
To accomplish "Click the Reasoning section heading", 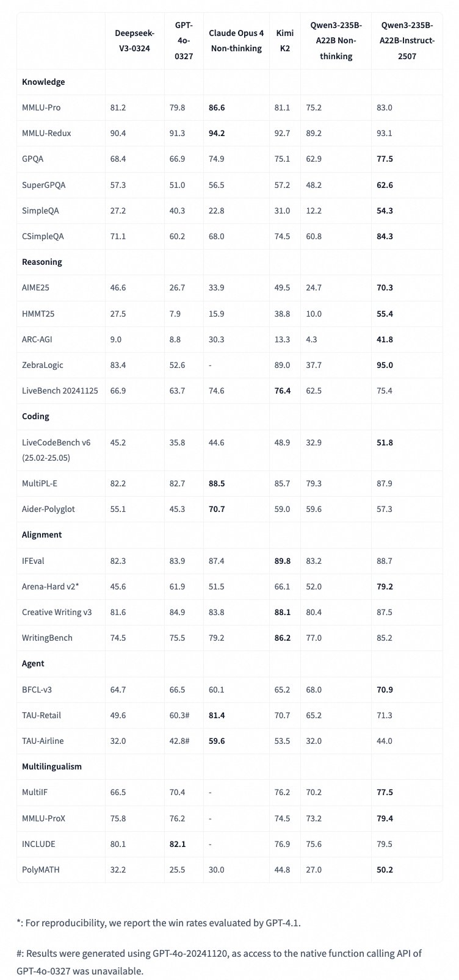I will coord(42,262).
